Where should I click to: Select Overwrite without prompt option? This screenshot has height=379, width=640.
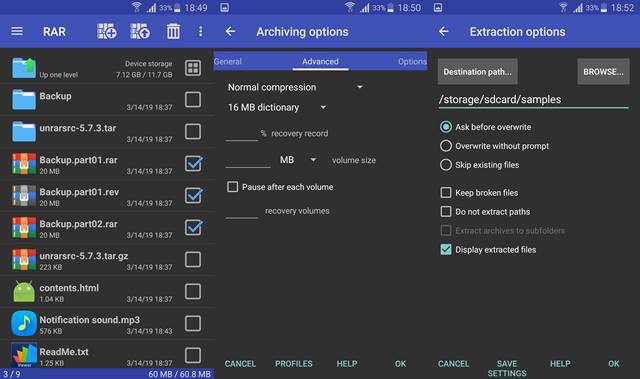pyautogui.click(x=446, y=146)
